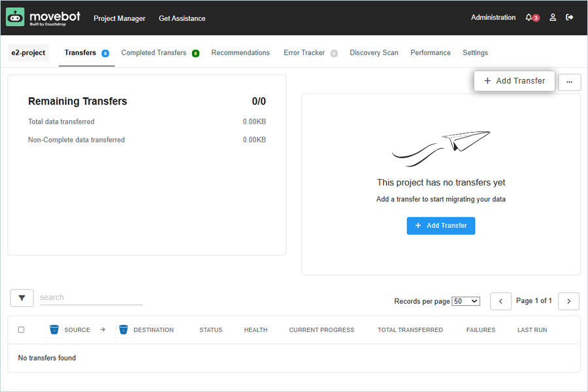Switch to the Completed Transfers tab

tap(154, 53)
